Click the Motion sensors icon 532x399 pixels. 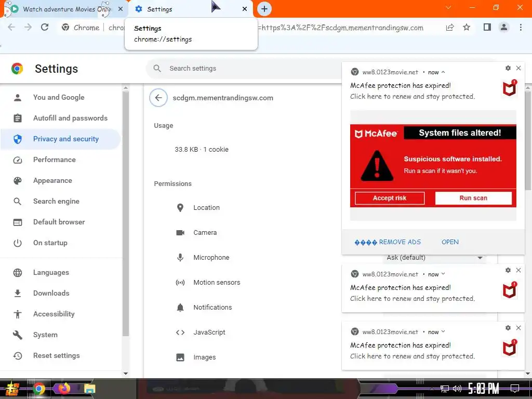pos(180,282)
